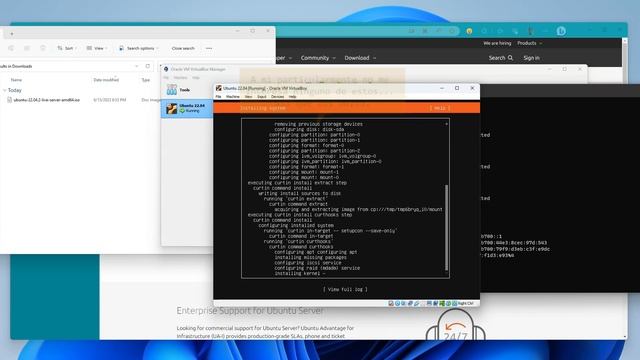This screenshot has height=360, width=640.
Task: Click Close search in File Explorer
Action: 183,48
